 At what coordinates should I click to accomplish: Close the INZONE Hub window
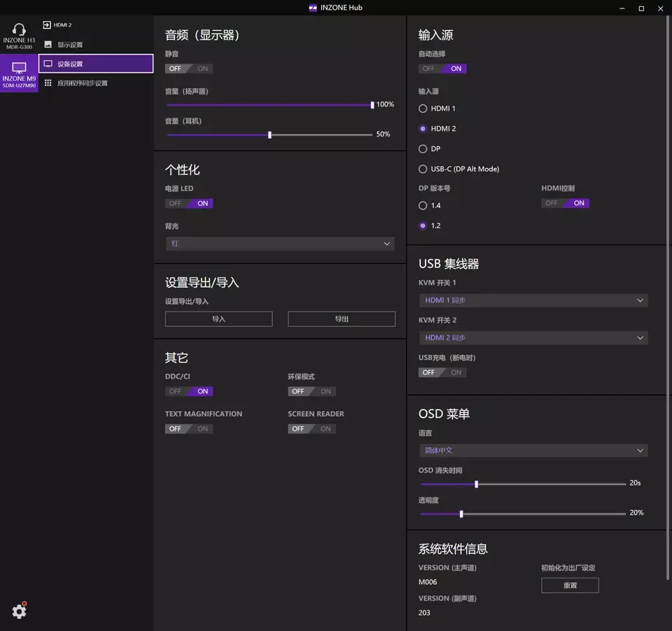(x=660, y=8)
